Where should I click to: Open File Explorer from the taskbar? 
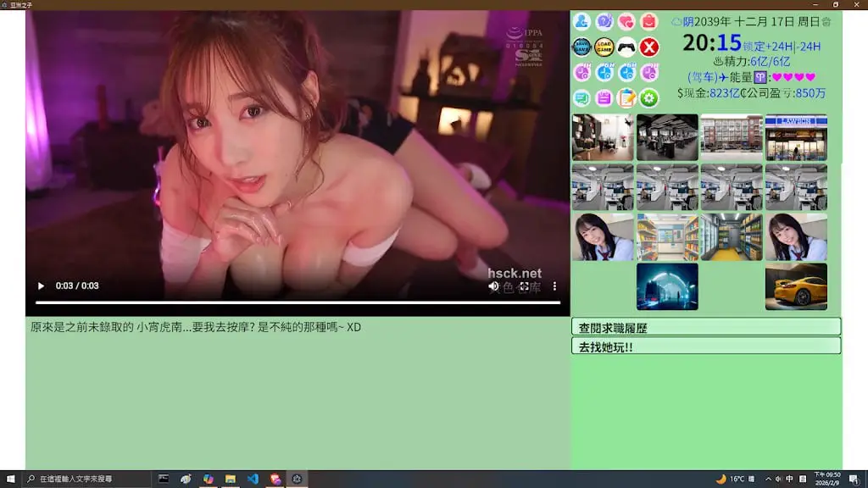click(231, 479)
